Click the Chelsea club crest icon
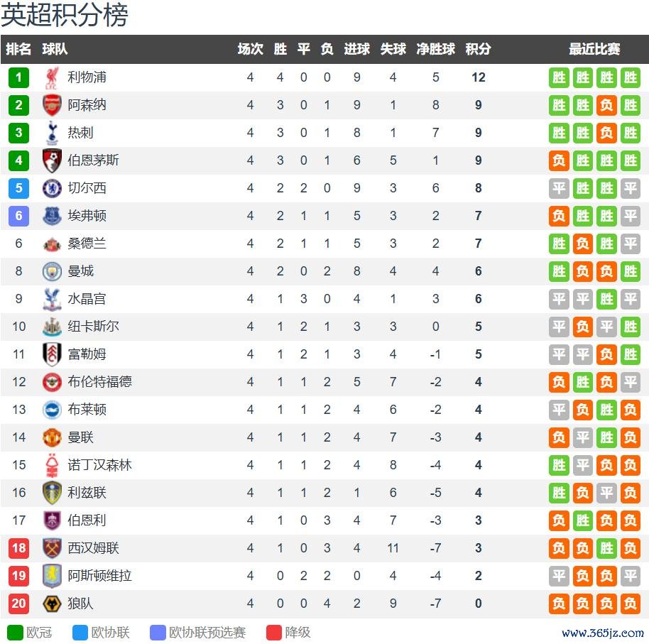This screenshot has width=649, height=644. pos(52,188)
